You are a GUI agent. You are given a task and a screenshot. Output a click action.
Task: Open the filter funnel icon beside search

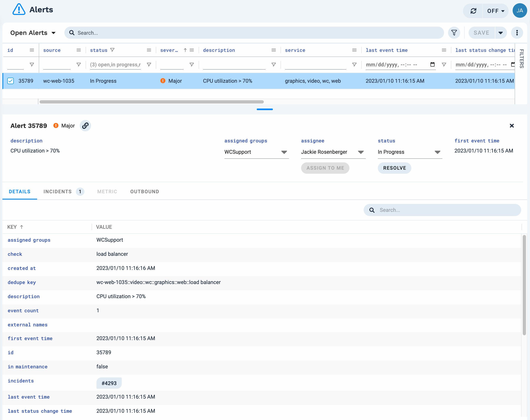454,32
